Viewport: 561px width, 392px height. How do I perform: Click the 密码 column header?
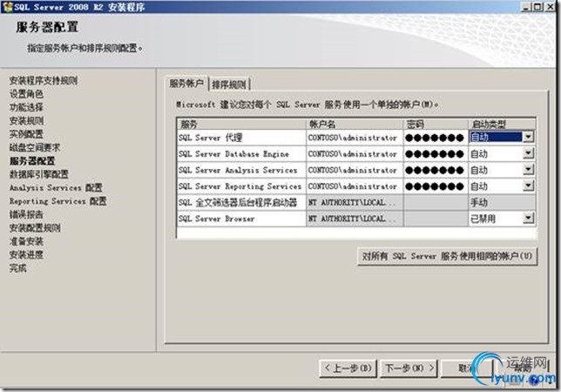[436, 124]
